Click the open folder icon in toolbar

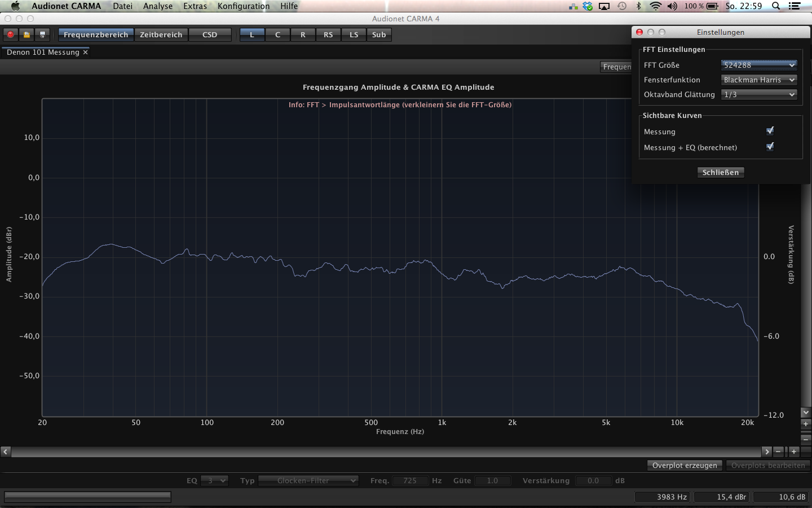click(27, 34)
